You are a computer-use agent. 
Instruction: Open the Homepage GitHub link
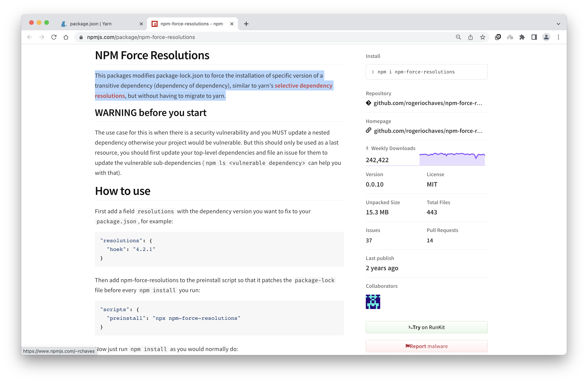[428, 131]
